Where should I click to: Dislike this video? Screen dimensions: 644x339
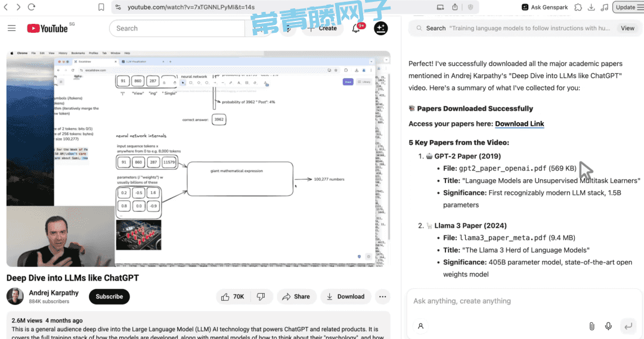[261, 296]
